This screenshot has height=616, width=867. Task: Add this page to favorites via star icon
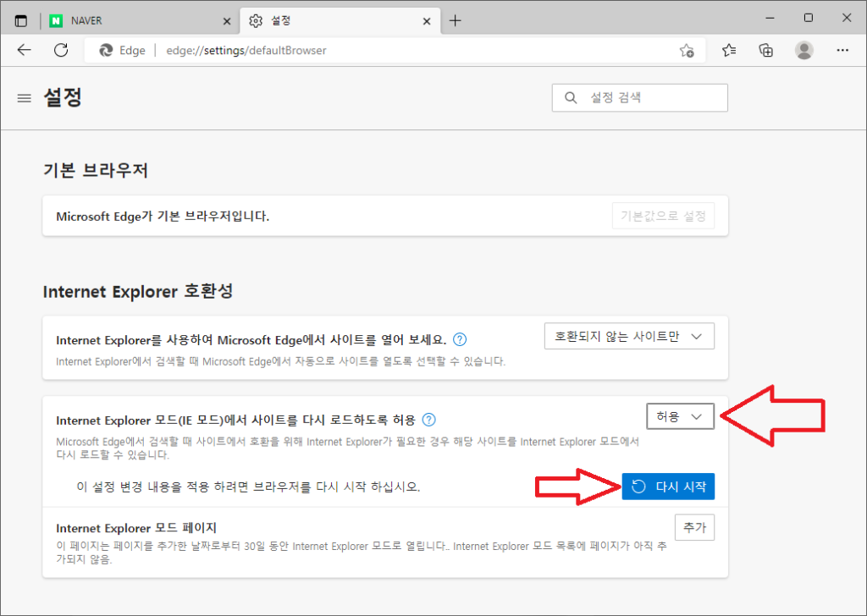coord(688,50)
